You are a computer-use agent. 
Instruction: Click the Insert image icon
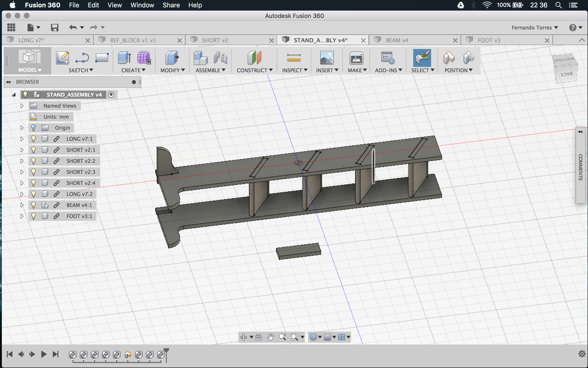(x=327, y=58)
